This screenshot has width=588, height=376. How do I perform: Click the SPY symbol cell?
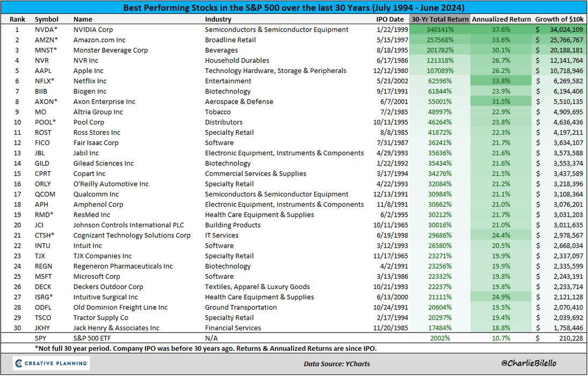click(40, 338)
